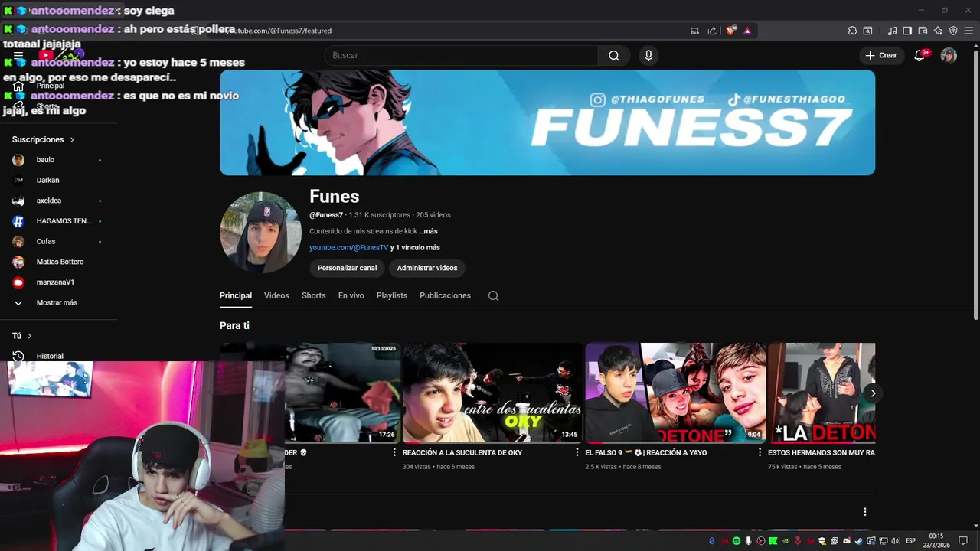Screen dimensions: 980x551
Task: Open Windows notification center icon
Action: click(x=963, y=541)
